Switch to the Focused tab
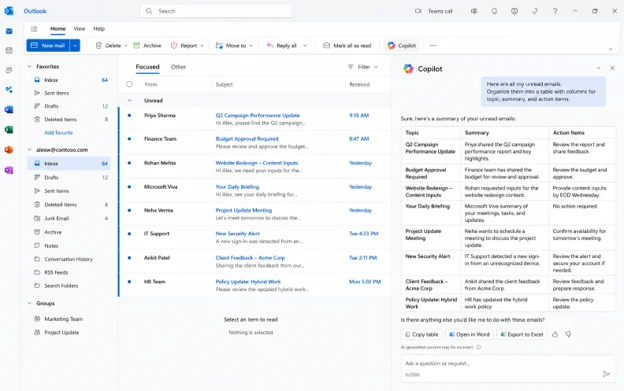This screenshot has height=391, width=624. pyautogui.click(x=147, y=67)
